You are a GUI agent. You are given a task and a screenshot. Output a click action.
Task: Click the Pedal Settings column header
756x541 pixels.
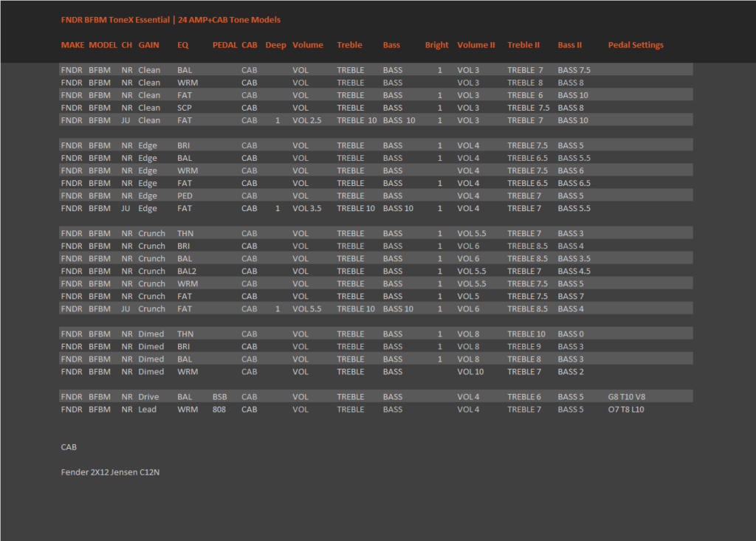(x=636, y=45)
